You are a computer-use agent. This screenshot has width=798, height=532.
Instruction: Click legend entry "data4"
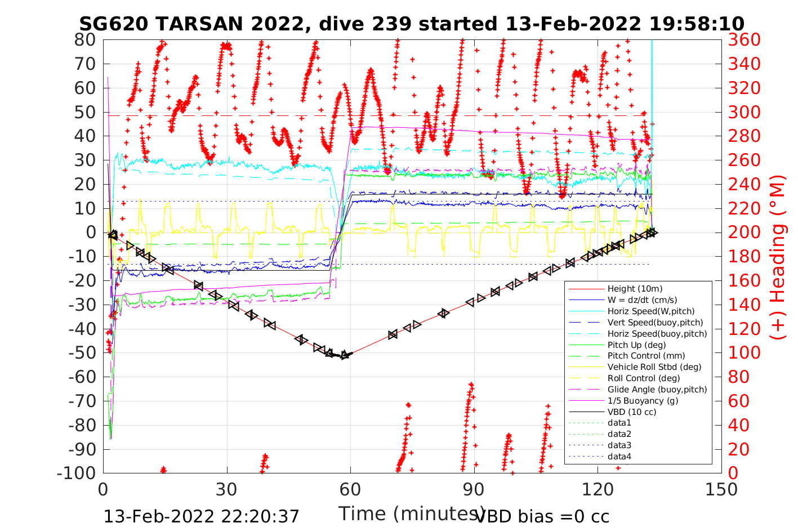coord(619,457)
